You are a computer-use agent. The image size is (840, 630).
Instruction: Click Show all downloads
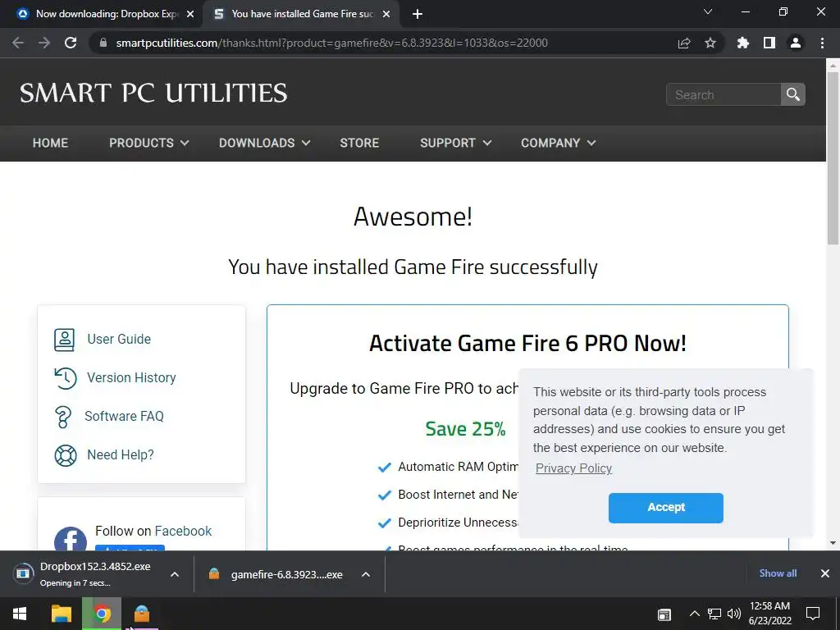point(778,573)
